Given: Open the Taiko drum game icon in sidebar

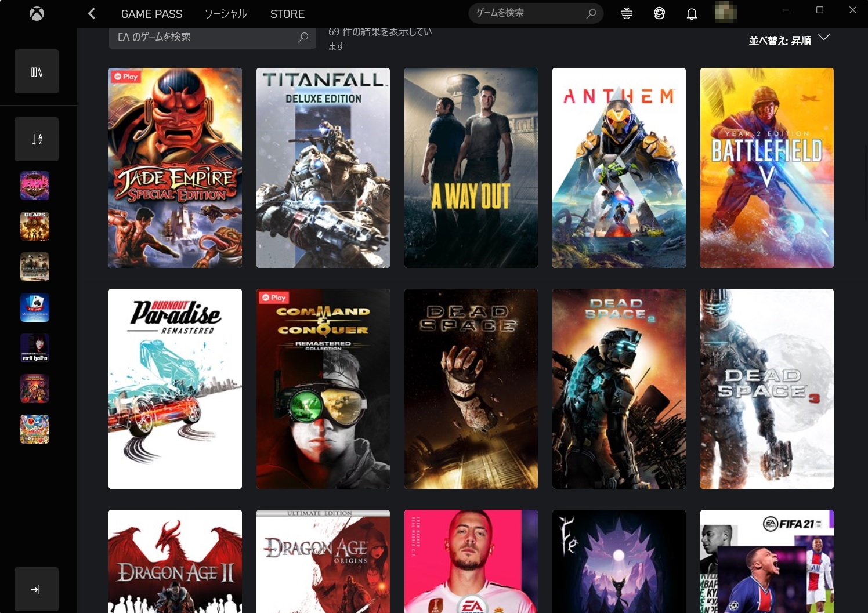Looking at the screenshot, I should 35,429.
